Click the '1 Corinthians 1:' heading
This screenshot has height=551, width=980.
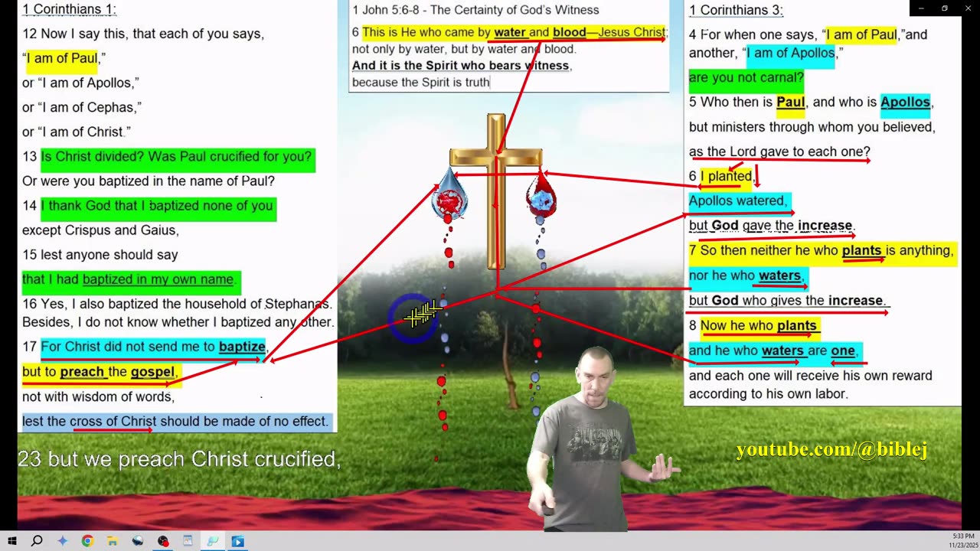point(69,10)
